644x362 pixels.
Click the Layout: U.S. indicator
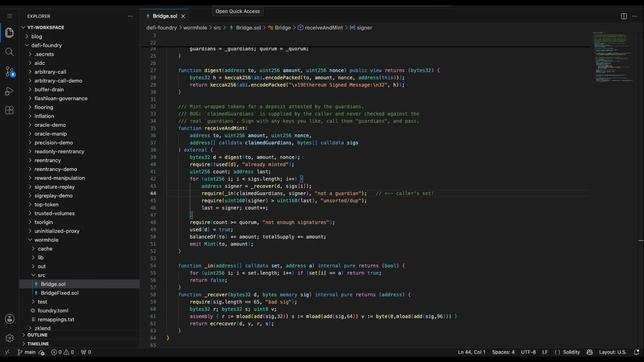pyautogui.click(x=613, y=352)
